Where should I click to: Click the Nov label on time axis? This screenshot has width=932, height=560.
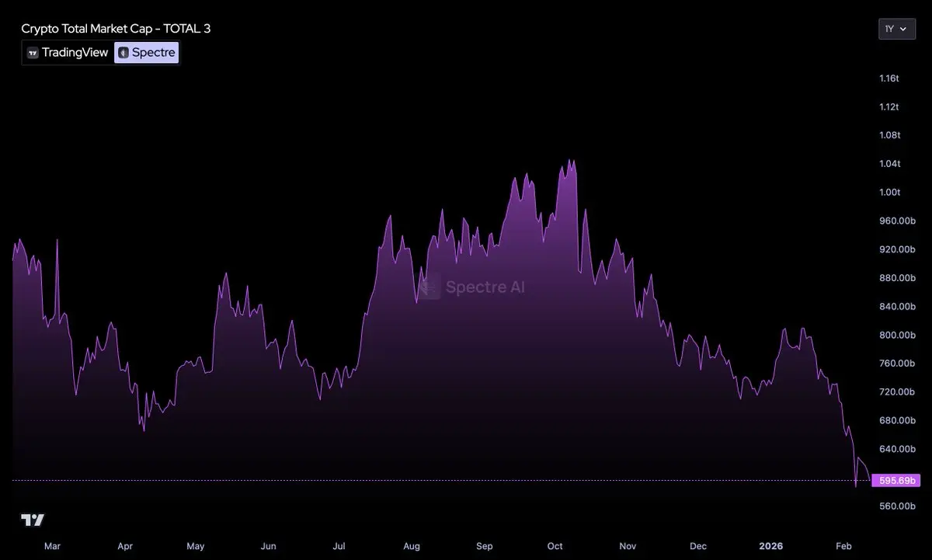tap(628, 547)
